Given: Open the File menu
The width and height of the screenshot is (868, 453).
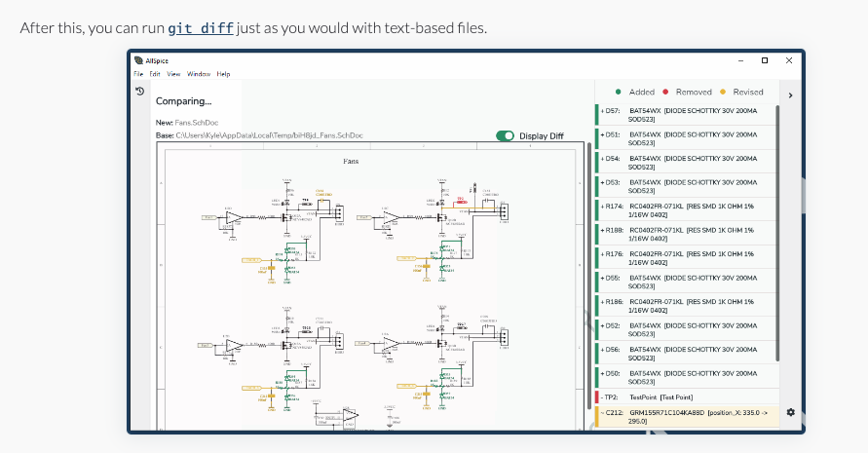Looking at the screenshot, I should (138, 74).
